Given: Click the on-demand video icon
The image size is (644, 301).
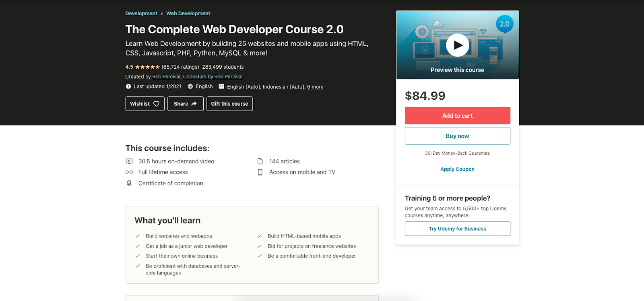Looking at the screenshot, I should tap(129, 161).
